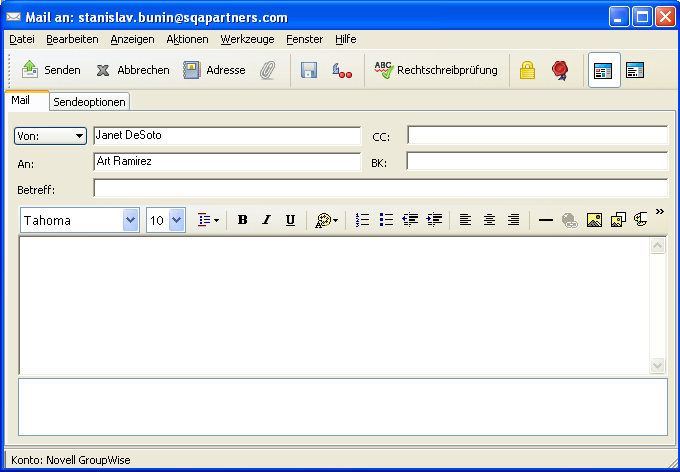Click the yellow padlock encrypt icon
The image size is (680, 472).
point(527,70)
